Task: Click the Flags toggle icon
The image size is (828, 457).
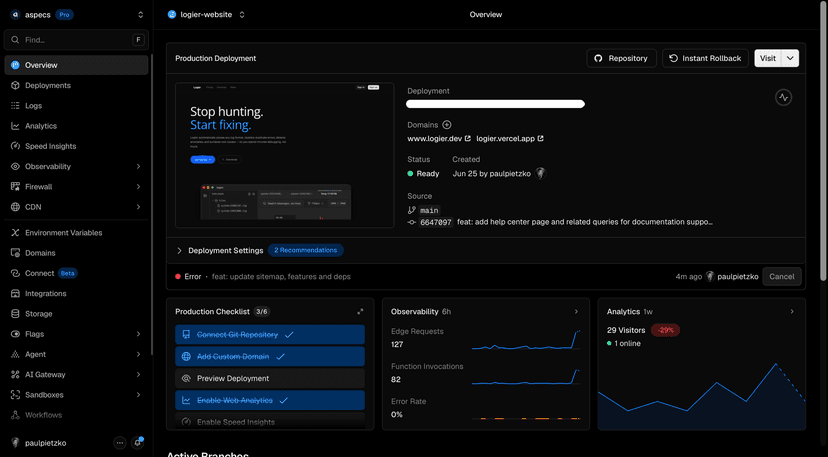Action: [x=15, y=334]
